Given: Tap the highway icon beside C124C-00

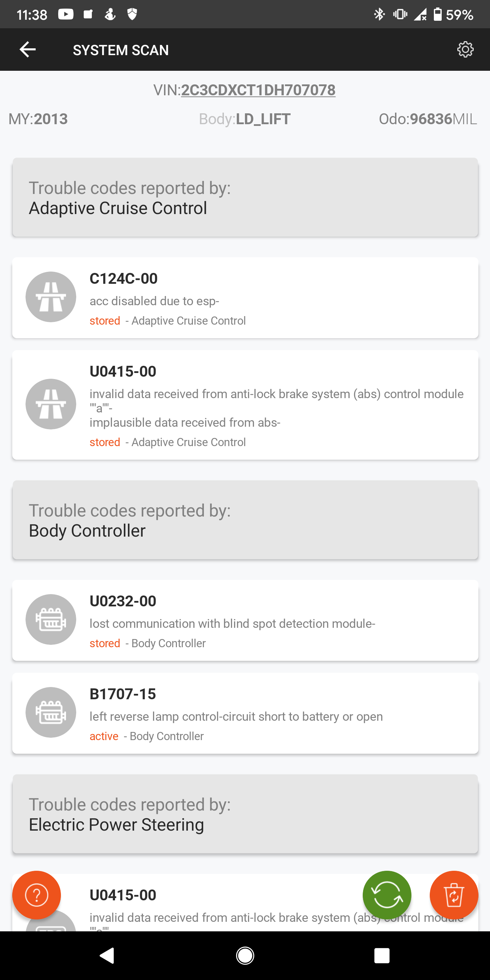Looking at the screenshot, I should click(51, 297).
